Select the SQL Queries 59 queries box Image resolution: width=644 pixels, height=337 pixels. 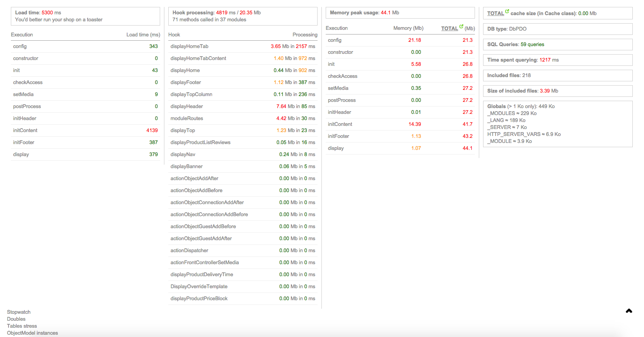pos(558,45)
